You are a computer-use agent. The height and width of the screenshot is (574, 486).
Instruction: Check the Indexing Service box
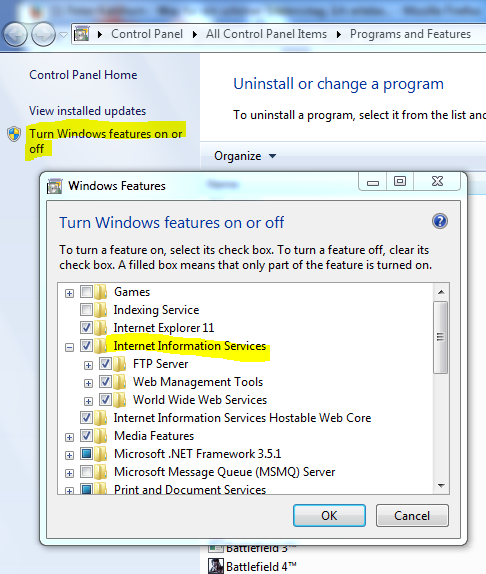pyautogui.click(x=86, y=310)
